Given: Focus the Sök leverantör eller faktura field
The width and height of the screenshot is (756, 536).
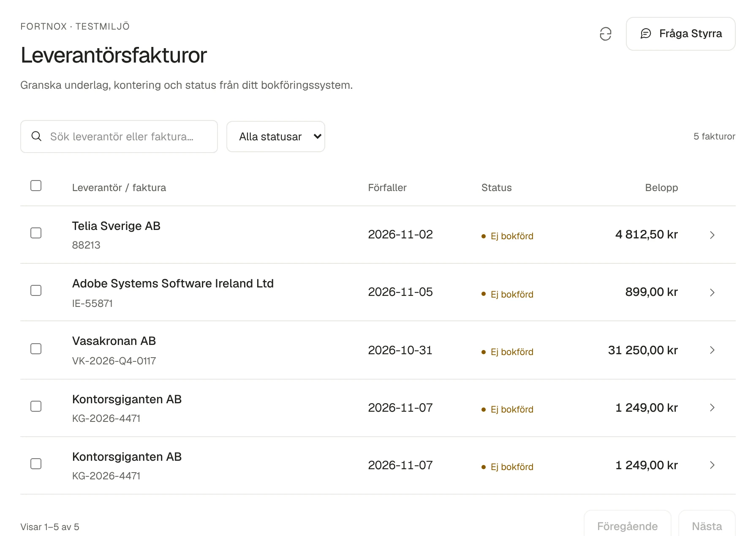Looking at the screenshot, I should (119, 137).
